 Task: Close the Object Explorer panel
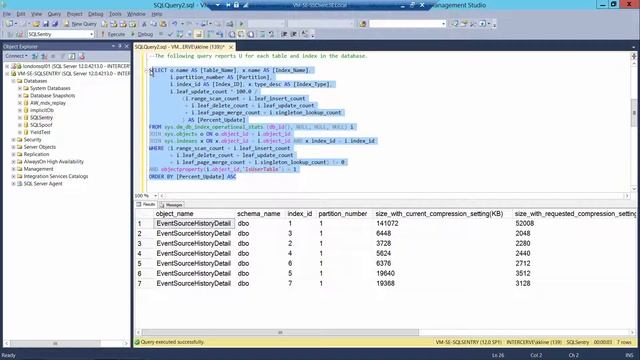pos(127,47)
